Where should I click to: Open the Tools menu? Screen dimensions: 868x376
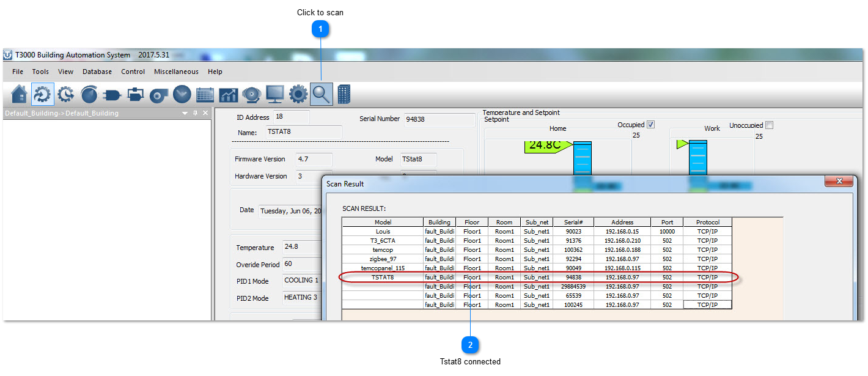coord(40,72)
